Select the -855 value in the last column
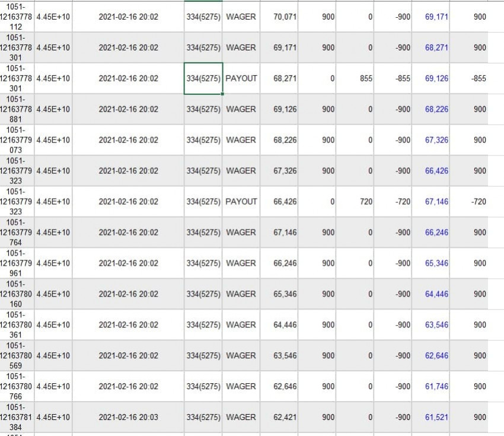This screenshot has height=436, width=504. pyautogui.click(x=468, y=78)
